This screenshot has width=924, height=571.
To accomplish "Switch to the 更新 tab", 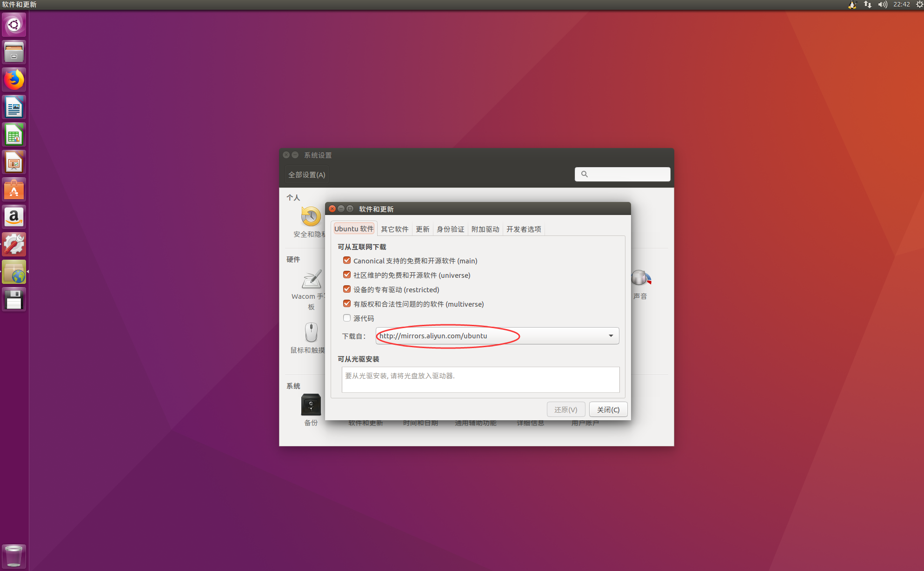I will pyautogui.click(x=422, y=229).
